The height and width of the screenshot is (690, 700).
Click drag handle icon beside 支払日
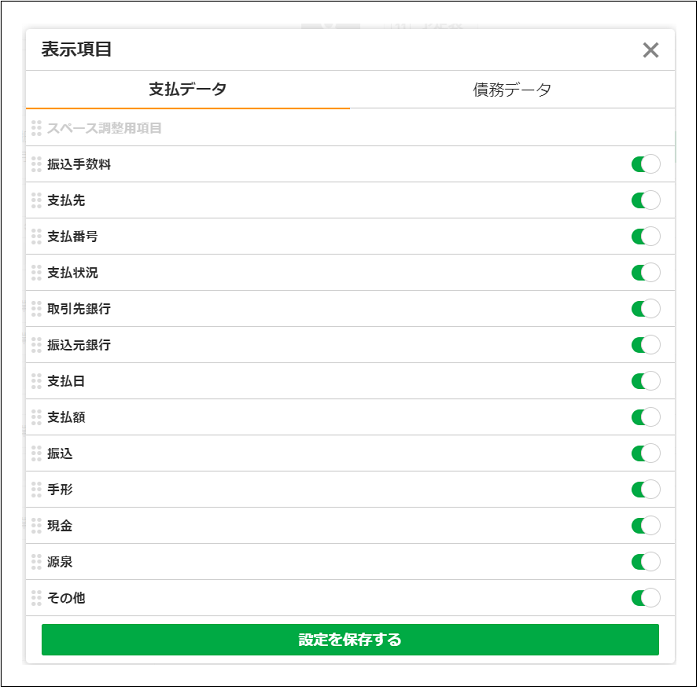point(36,381)
